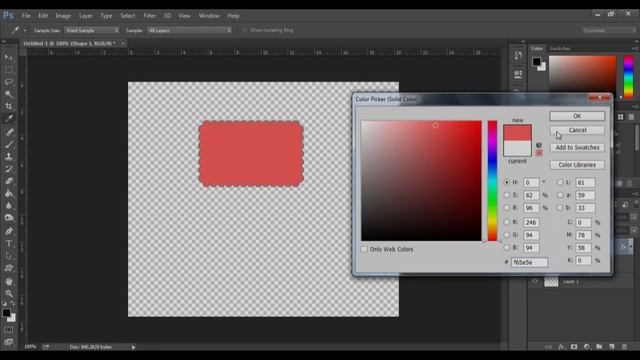
Task: Select the G green radio button
Action: click(x=507, y=235)
